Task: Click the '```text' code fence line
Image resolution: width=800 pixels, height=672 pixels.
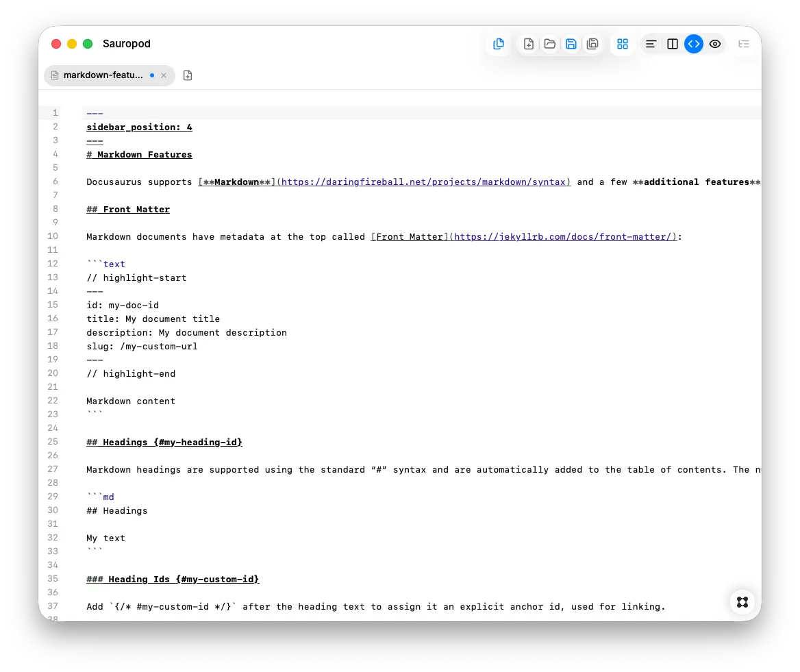Action: coord(105,264)
